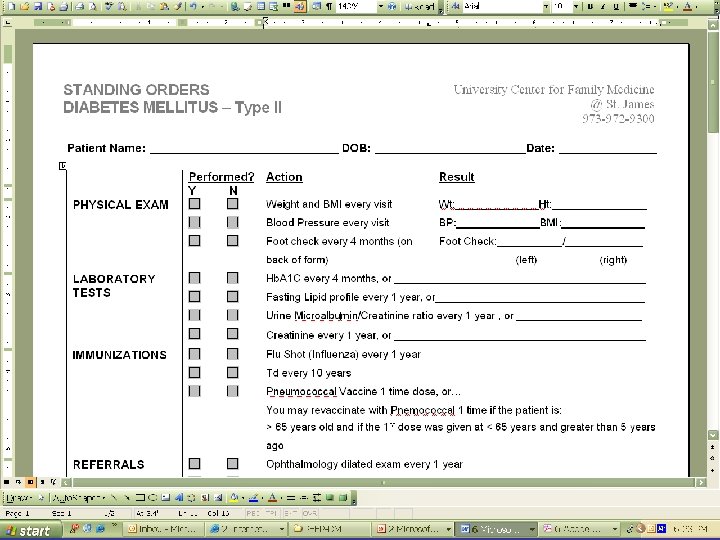Open highlight color dropdown arrow
Image resolution: width=720 pixels, height=540 pixels.
(x=677, y=6)
